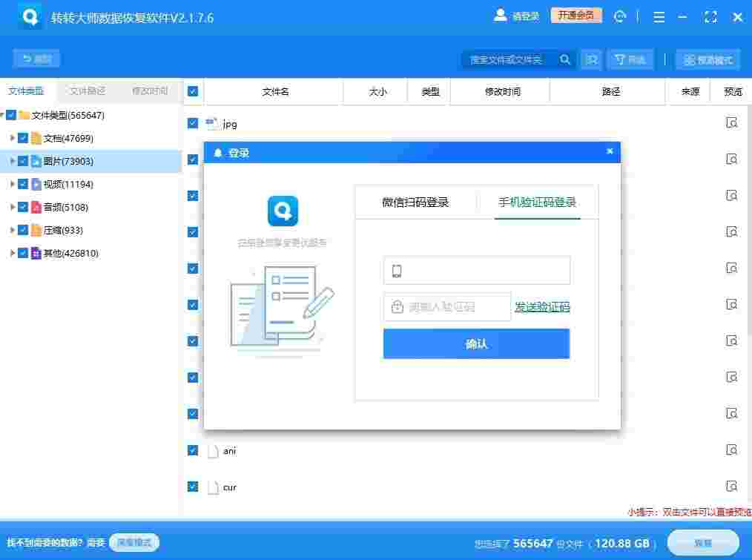Expand the 文档(47699) tree node
The width and height of the screenshot is (752, 560).
pyautogui.click(x=13, y=138)
